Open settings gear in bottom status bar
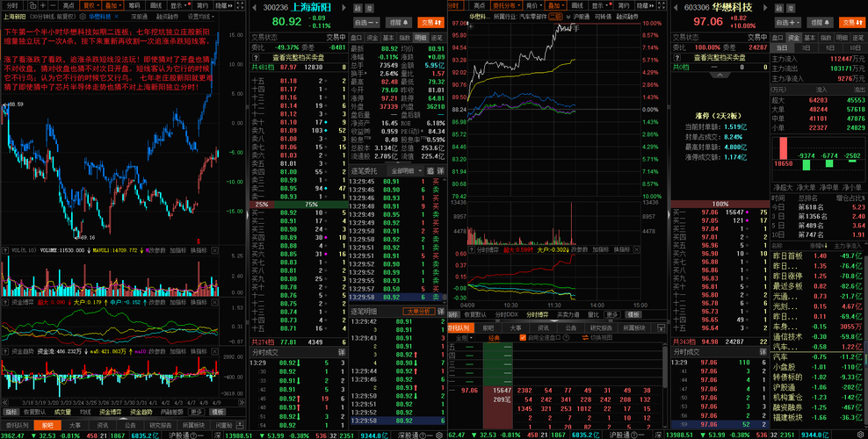The image size is (868, 439). tap(860, 435)
